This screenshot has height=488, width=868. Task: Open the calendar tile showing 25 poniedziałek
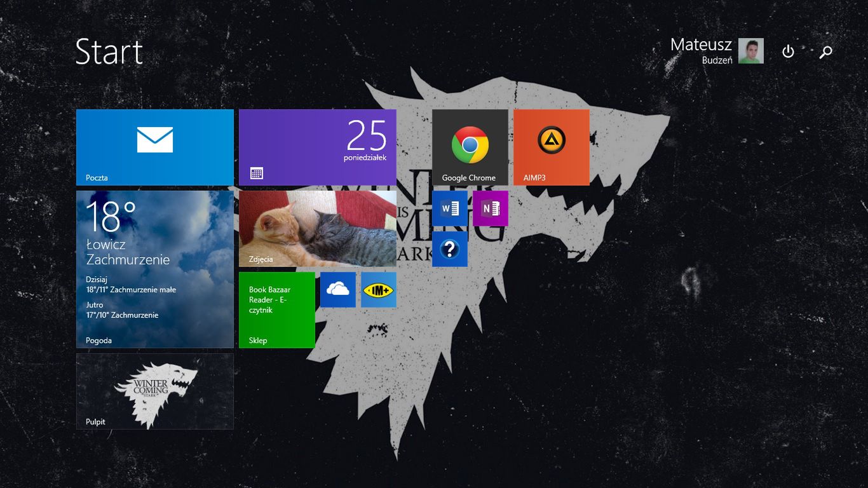click(x=318, y=147)
